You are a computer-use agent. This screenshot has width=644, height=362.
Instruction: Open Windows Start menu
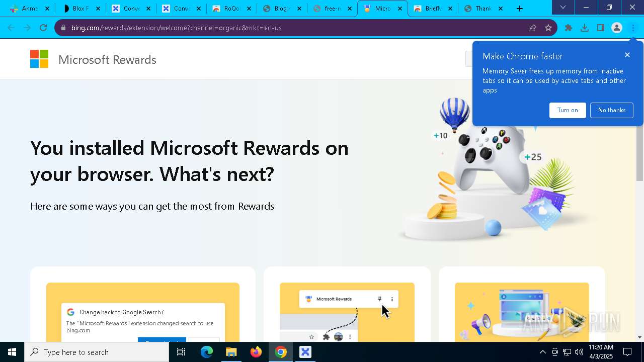(12, 352)
